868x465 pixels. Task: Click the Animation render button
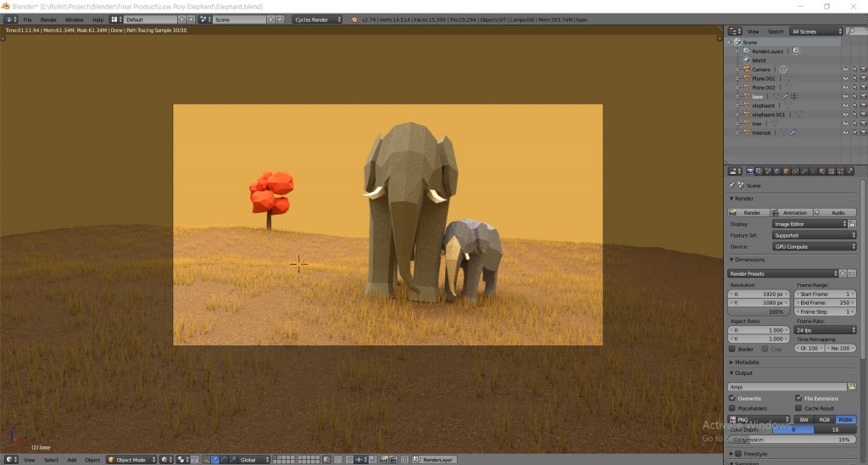[792, 212]
